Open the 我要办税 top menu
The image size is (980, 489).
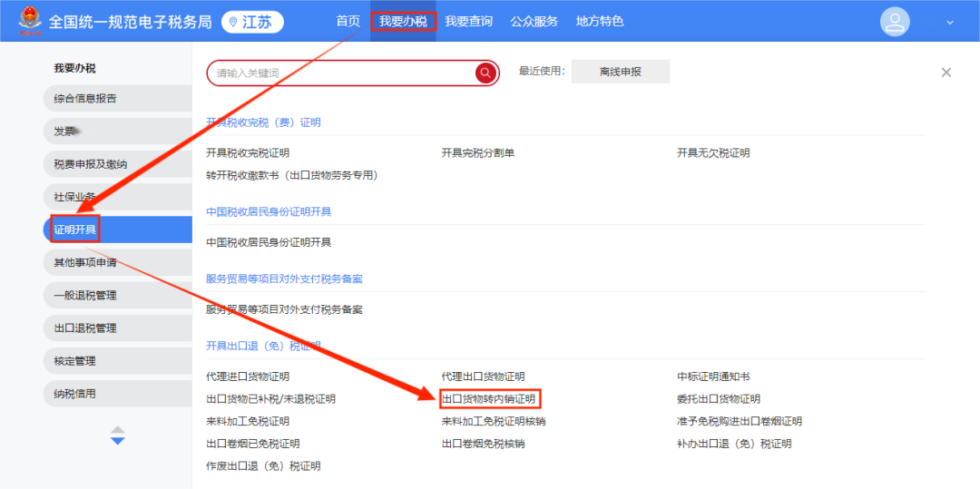403,21
